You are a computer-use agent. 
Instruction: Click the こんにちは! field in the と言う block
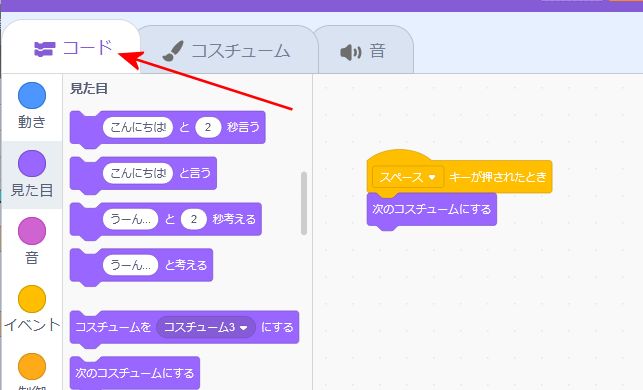click(x=138, y=173)
